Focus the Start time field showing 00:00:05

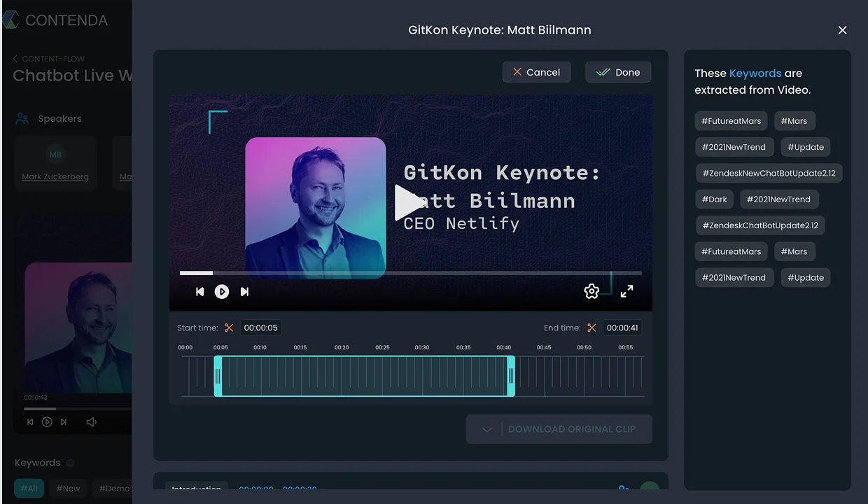tap(260, 328)
